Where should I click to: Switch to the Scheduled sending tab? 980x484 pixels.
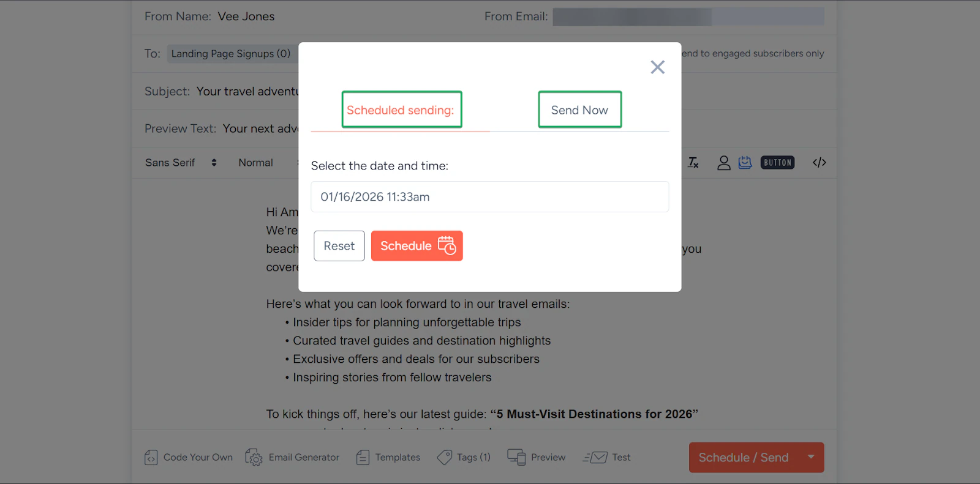pyautogui.click(x=401, y=110)
